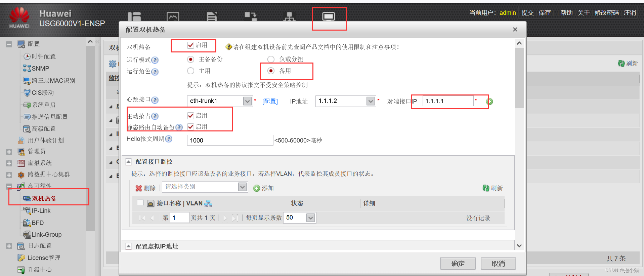The height and width of the screenshot is (276, 644).
Task: Open the Network topology icon in top navigation
Action: point(289,16)
